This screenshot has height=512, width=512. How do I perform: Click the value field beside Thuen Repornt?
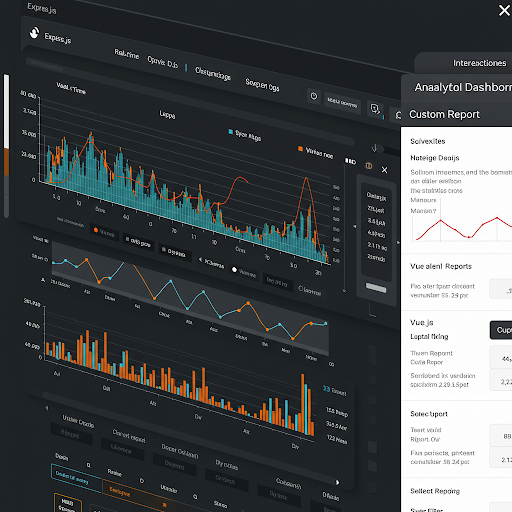click(501, 357)
